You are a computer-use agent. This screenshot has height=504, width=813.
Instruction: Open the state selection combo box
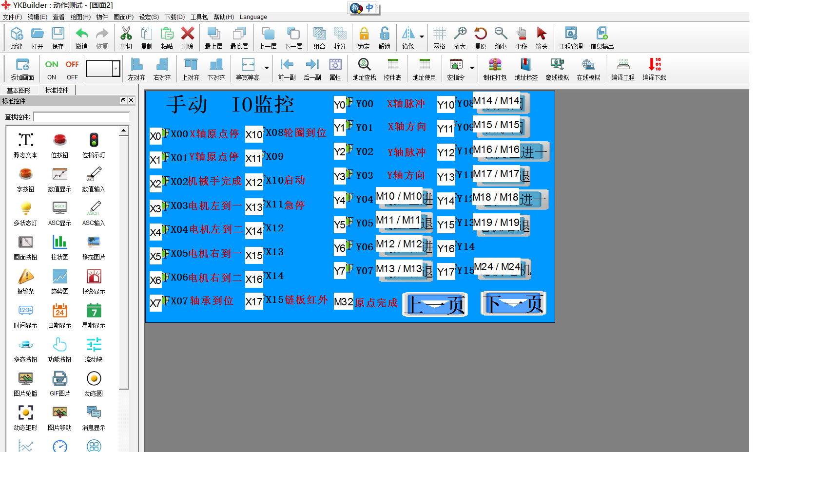point(103,69)
